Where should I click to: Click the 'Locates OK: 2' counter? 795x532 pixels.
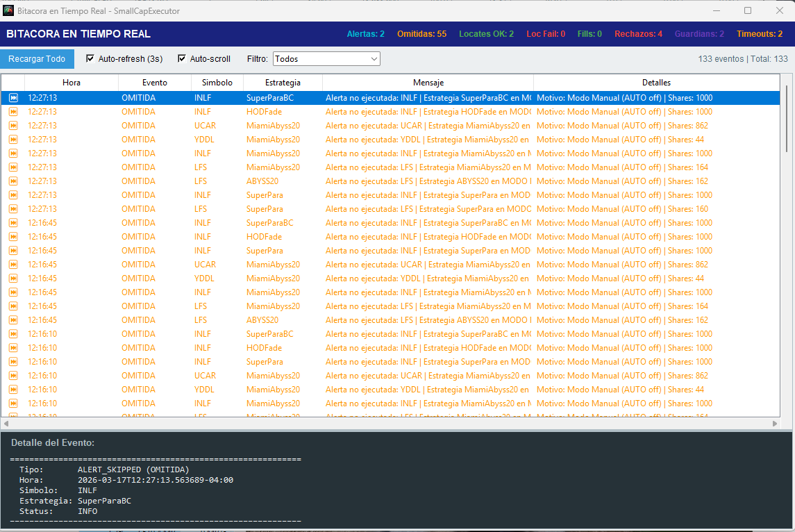tap(486, 34)
